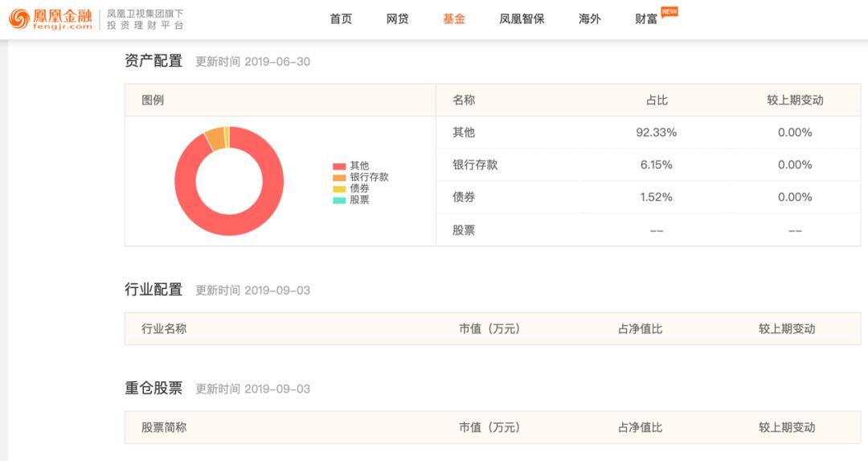Click the 股票 legend label

tap(359, 200)
